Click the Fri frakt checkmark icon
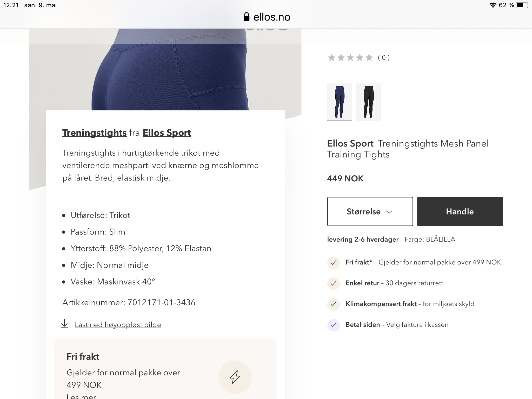Viewport: 532px width, 399px height. (x=333, y=263)
